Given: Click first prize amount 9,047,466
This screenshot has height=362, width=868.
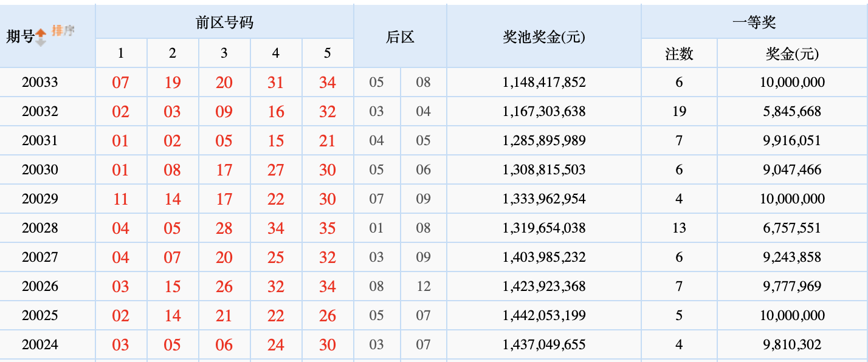Looking at the screenshot, I should (x=792, y=169).
